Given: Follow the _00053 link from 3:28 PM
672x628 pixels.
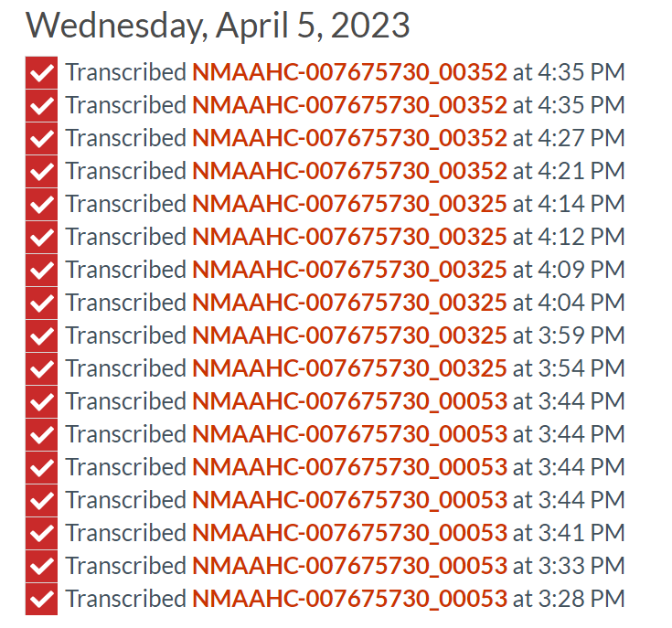Looking at the screenshot, I should (349, 599).
